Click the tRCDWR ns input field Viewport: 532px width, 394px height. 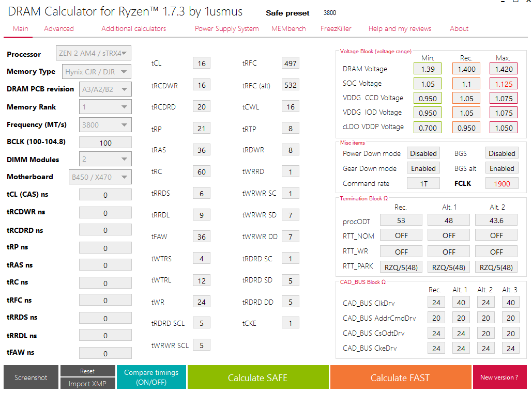point(105,213)
